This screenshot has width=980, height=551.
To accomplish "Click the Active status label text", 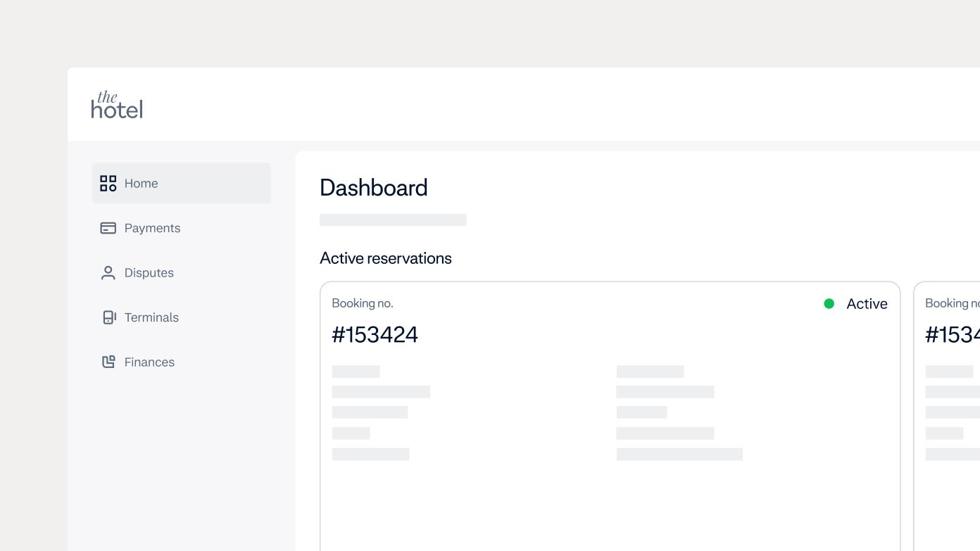I will click(867, 304).
